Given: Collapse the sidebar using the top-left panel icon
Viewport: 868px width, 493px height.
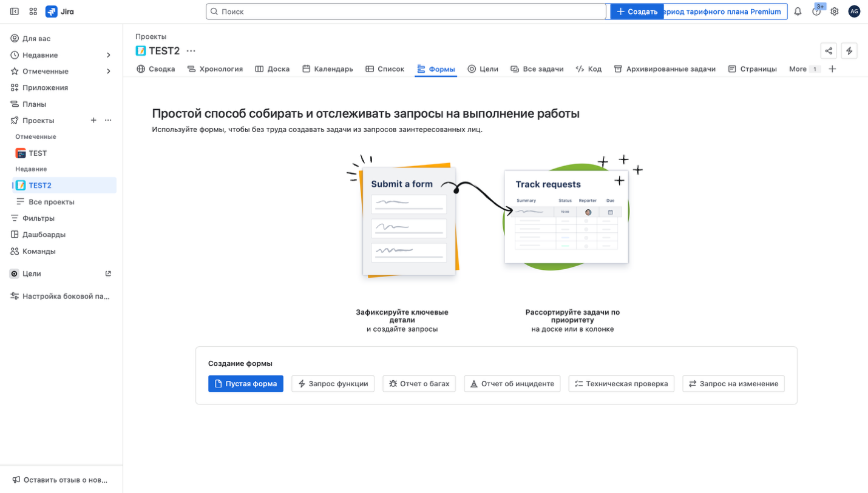Looking at the screenshot, I should (x=15, y=12).
